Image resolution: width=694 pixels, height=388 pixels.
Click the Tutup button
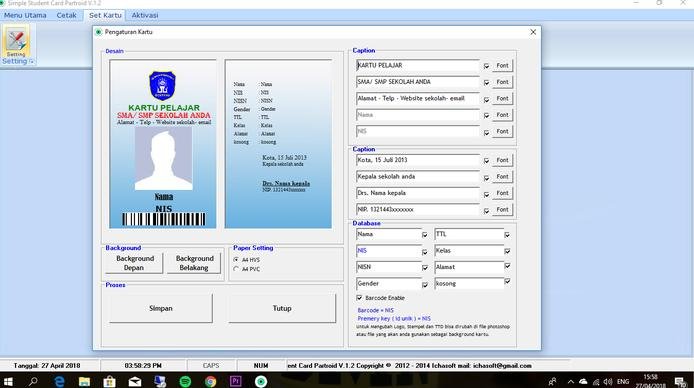[282, 308]
